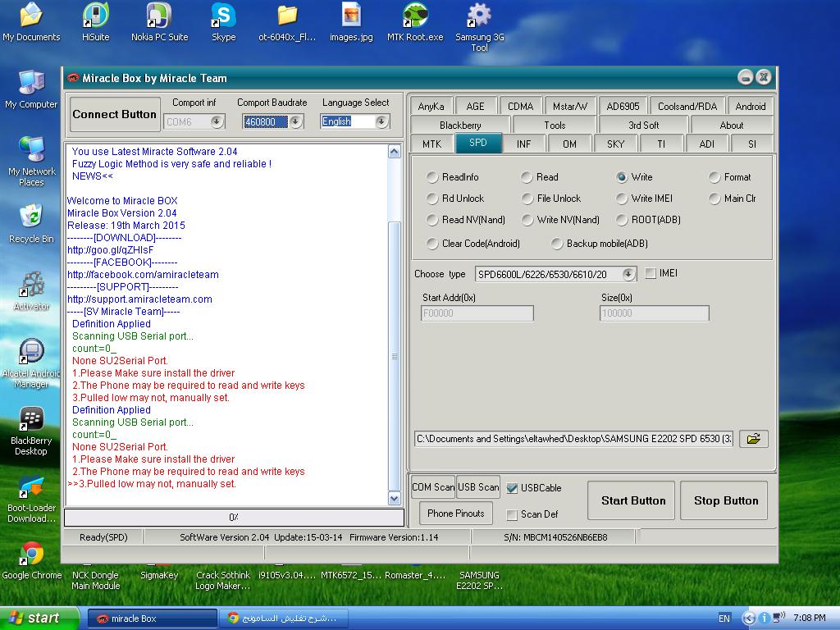Expand the Comport Baudrate 460800 dropdown

[295, 121]
